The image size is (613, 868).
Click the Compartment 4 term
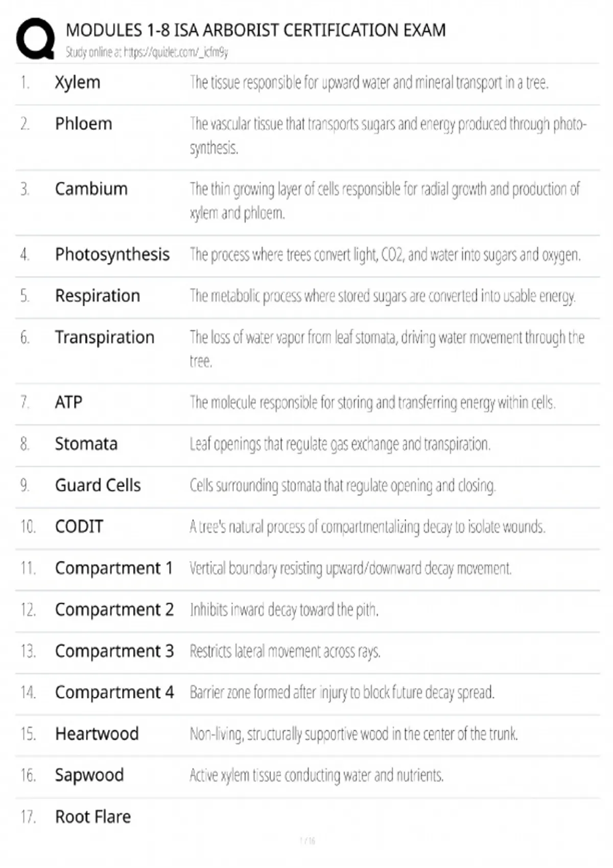tap(114, 692)
